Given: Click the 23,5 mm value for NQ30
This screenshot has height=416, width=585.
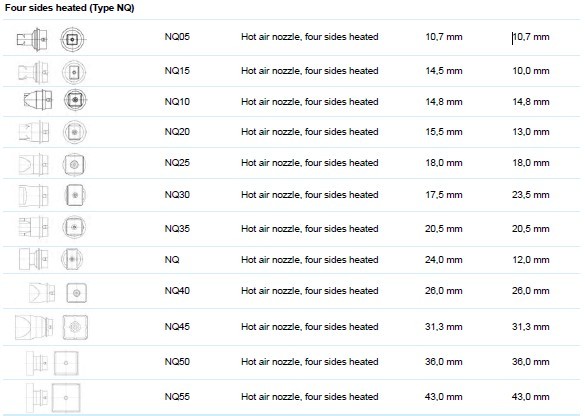Looking at the screenshot, I should (x=531, y=195).
